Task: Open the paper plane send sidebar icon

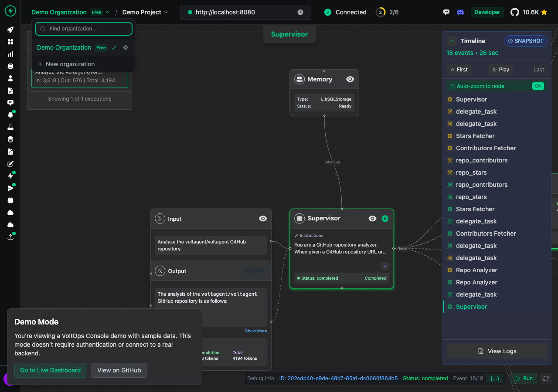Action: tap(10, 188)
